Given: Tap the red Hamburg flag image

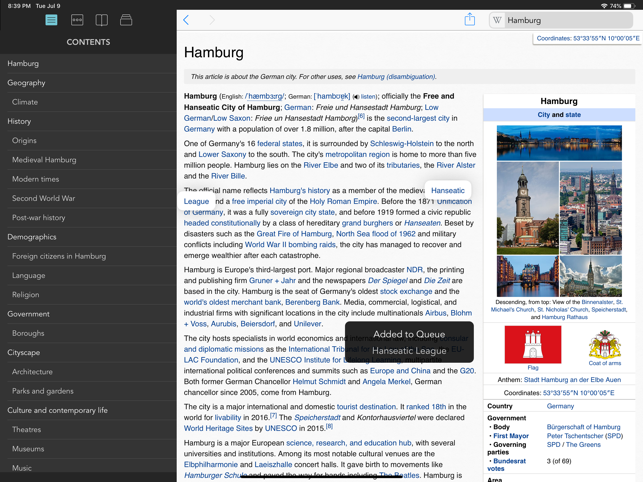Looking at the screenshot, I should click(x=533, y=345).
